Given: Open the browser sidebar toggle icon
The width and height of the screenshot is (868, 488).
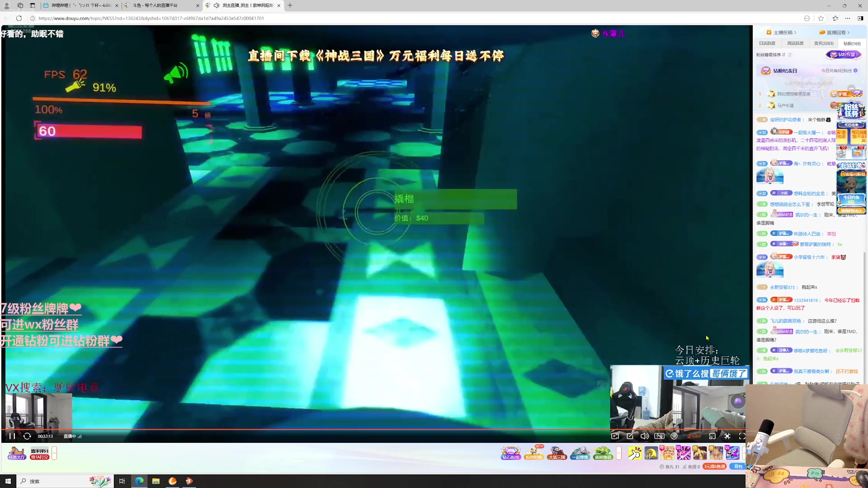Looking at the screenshot, I should pyautogui.click(x=860, y=18).
